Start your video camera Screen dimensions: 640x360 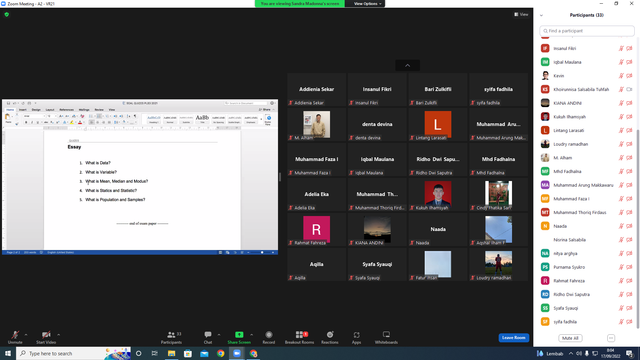pyautogui.click(x=46, y=337)
